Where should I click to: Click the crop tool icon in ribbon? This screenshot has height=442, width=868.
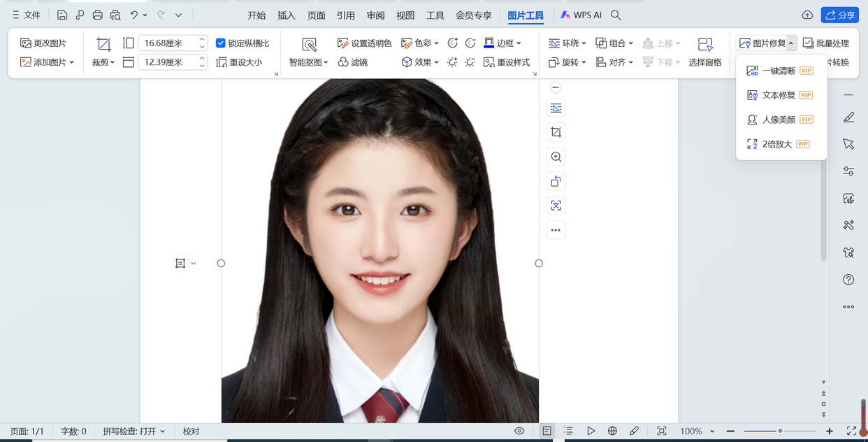pos(103,44)
